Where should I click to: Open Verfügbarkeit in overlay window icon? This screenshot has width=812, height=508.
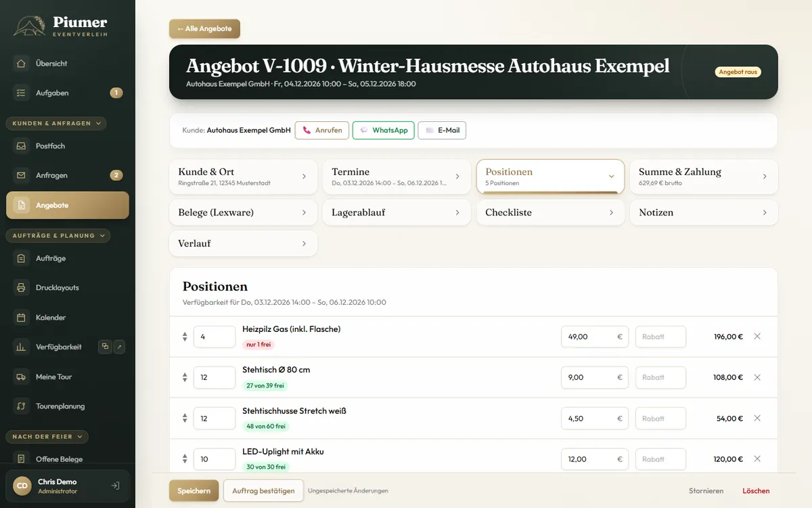105,347
